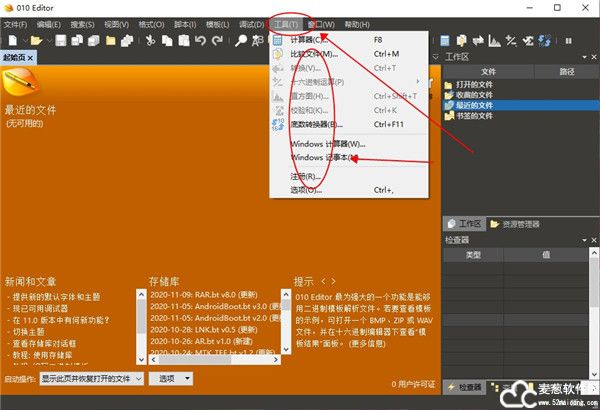Show next tip with > arrow
This screenshot has width=600, height=410.
pyautogui.click(x=333, y=281)
